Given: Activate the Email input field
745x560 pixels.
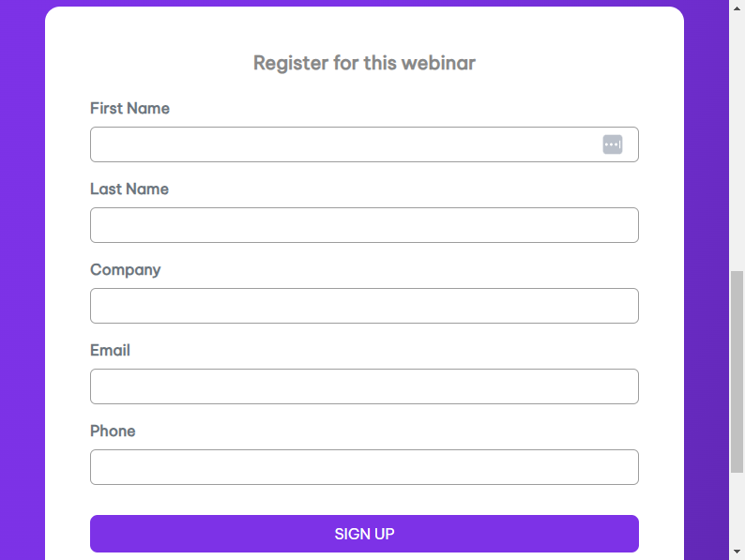Looking at the screenshot, I should [364, 386].
